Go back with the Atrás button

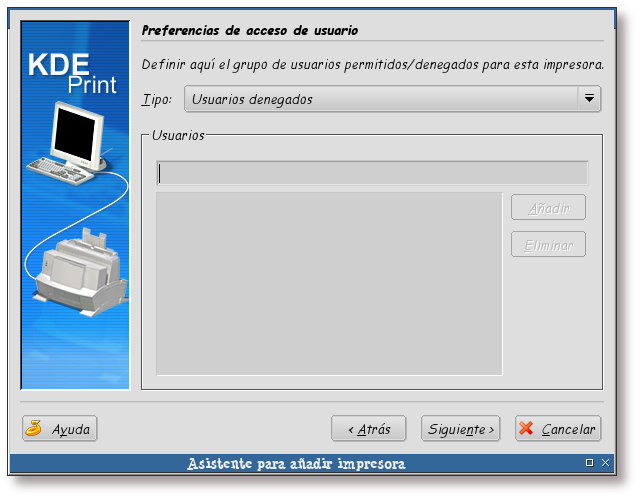coord(368,429)
